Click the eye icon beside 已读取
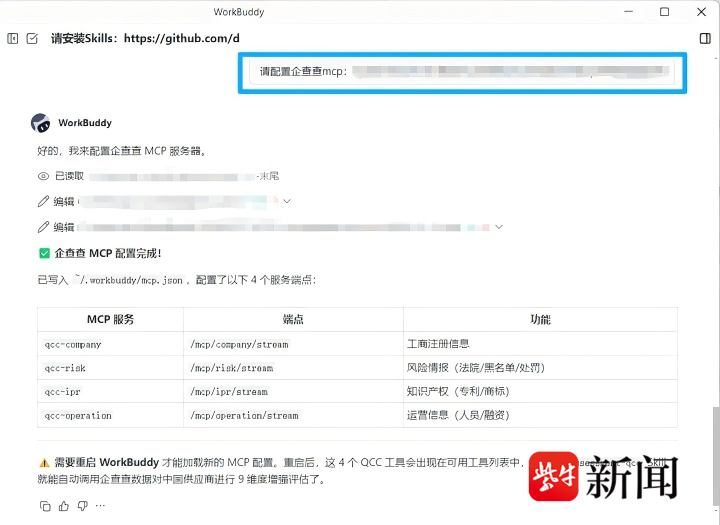Screen dimensions: 720x525 click(x=43, y=176)
